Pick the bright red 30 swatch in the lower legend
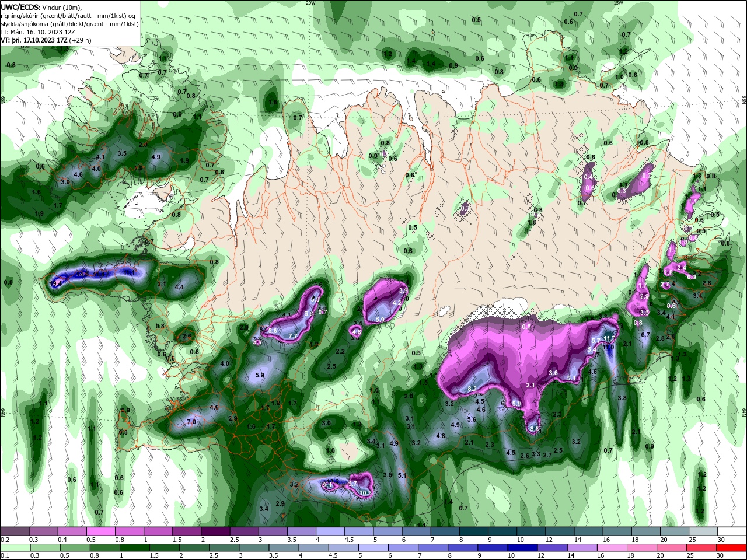The width and height of the screenshot is (747, 560). coord(732,548)
